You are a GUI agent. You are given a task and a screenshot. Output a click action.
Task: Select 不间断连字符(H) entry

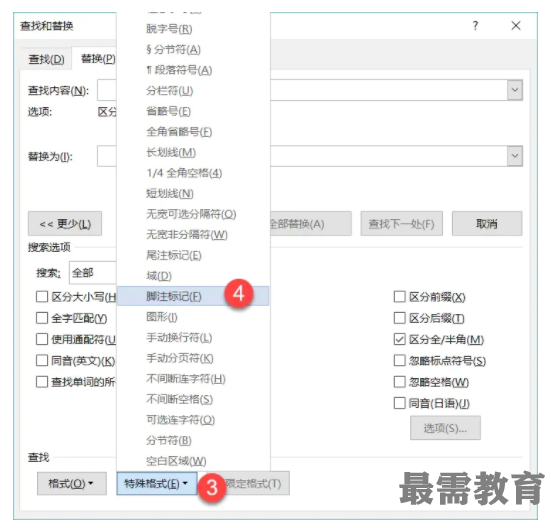point(193,379)
